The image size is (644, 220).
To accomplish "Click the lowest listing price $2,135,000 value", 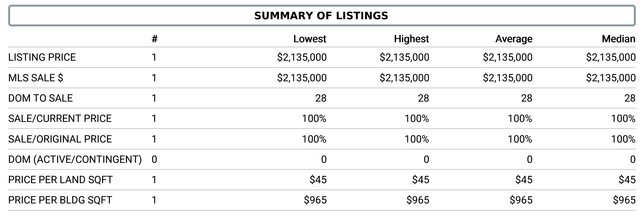I will 302,57.
